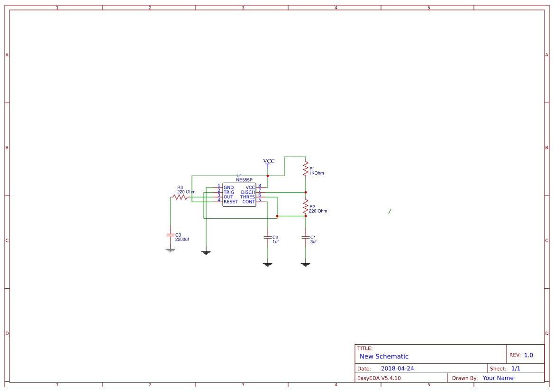This screenshot has height=392, width=554.
Task: Select the C2 capacitor symbol
Action: click(x=268, y=238)
